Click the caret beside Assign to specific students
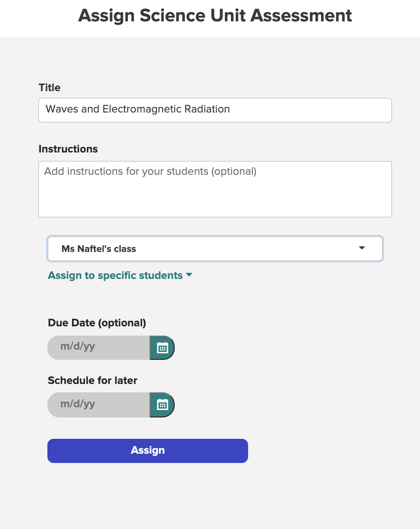This screenshot has height=529, width=420. click(x=189, y=275)
